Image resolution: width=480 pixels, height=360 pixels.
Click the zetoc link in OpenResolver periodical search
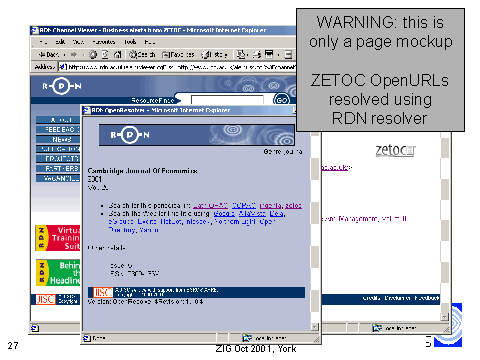tap(294, 206)
